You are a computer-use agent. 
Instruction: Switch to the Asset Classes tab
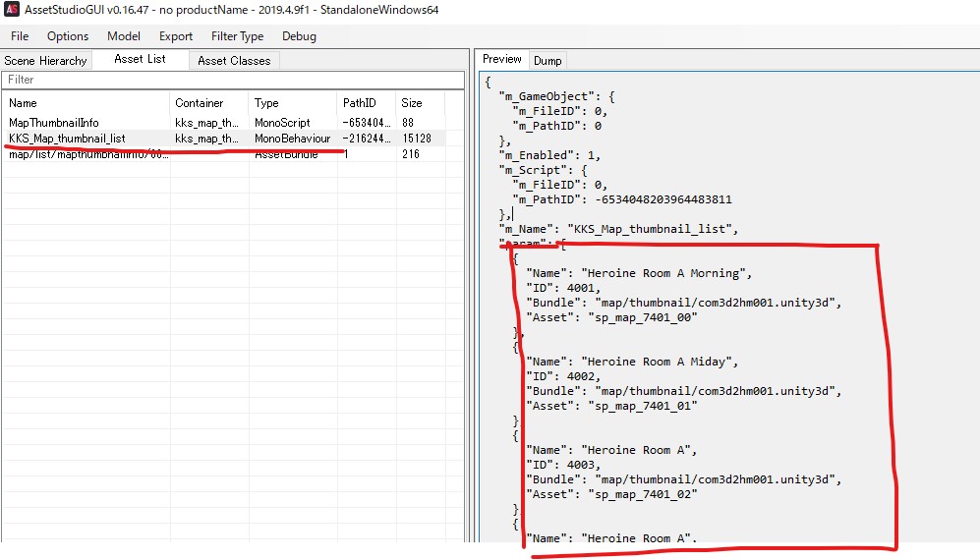[234, 61]
